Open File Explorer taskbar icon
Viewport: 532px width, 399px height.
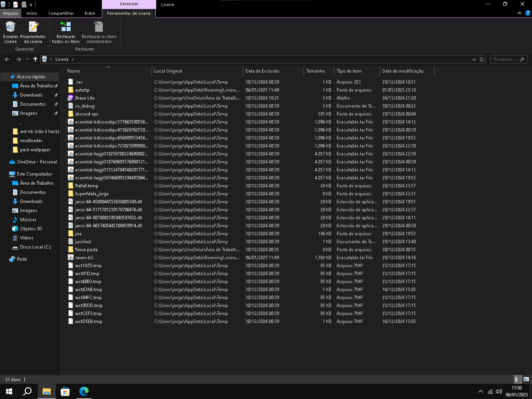(x=46, y=391)
